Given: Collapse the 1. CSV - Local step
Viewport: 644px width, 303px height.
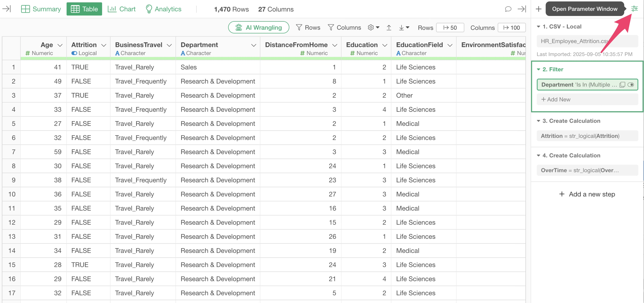Looking at the screenshot, I should (x=539, y=27).
